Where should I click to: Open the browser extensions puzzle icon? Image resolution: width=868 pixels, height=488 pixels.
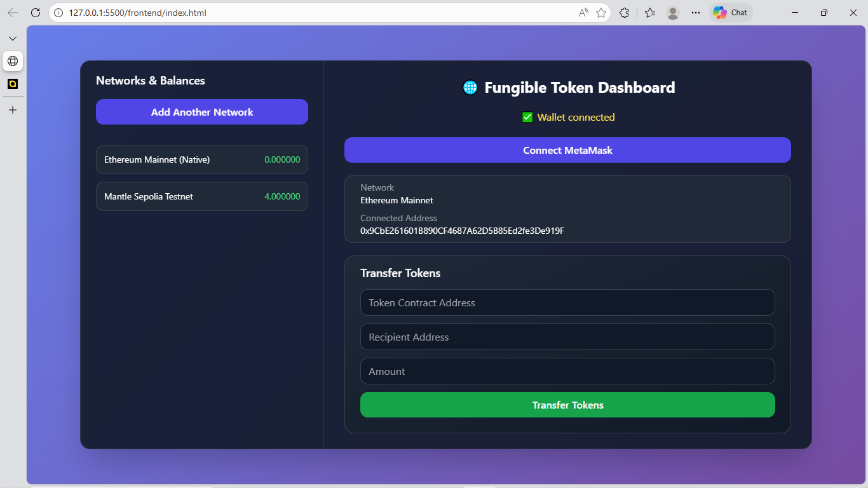[625, 13]
